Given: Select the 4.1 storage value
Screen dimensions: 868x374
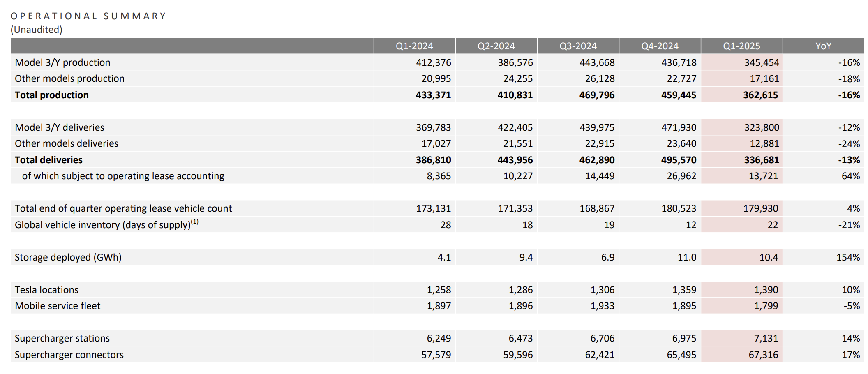Looking at the screenshot, I should [444, 257].
